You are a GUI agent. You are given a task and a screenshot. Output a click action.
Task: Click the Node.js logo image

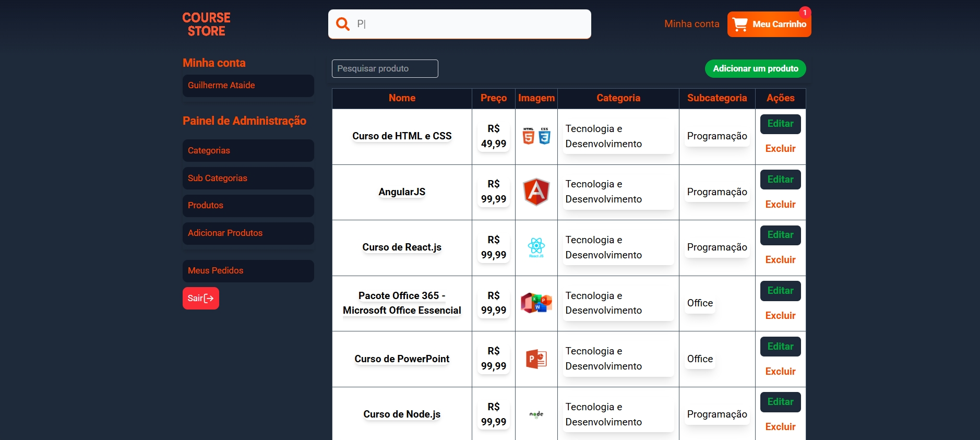(536, 414)
